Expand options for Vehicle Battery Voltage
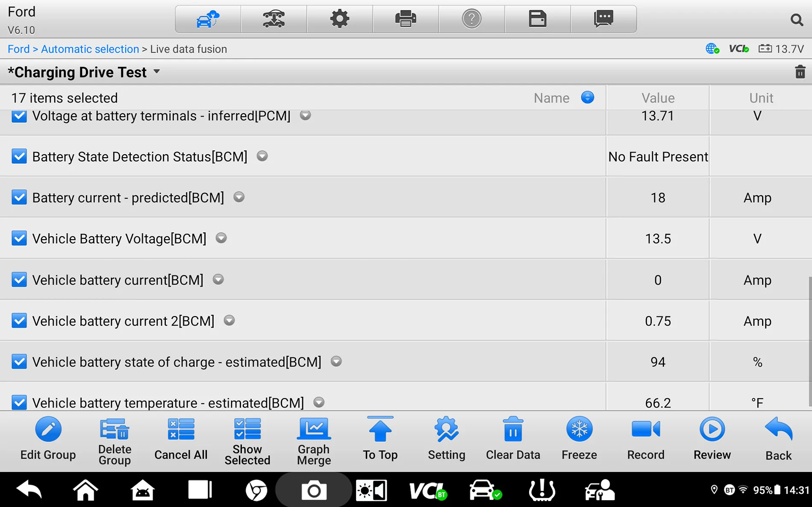 tap(221, 238)
